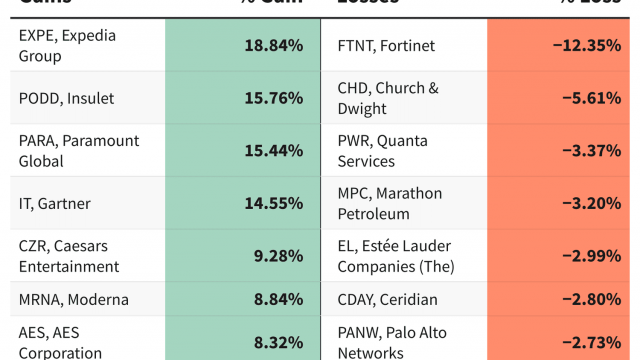Select the 14.55% gain value
The width and height of the screenshot is (640, 360).
(x=274, y=204)
